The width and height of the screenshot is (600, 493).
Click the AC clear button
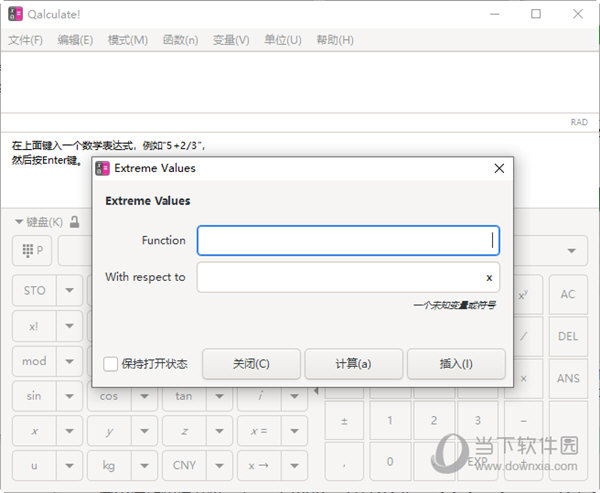[x=568, y=294]
